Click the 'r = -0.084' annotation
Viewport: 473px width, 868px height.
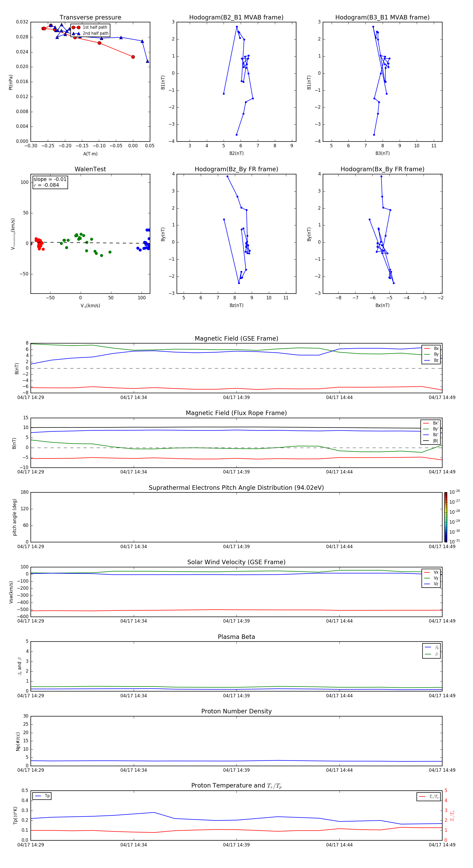coord(47,185)
